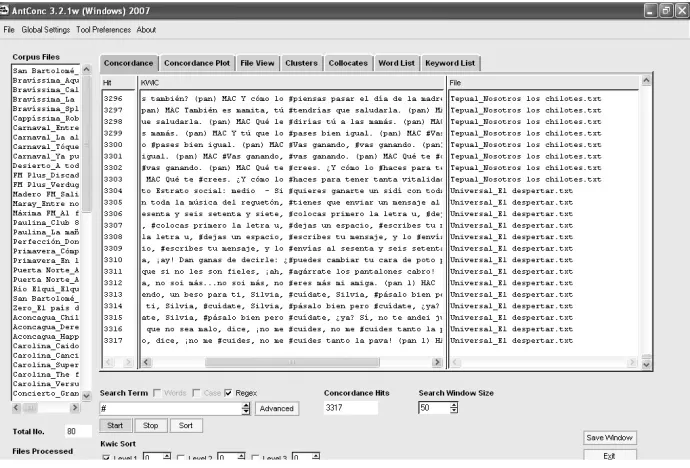Select corpus file Concierto_Gran

[46, 393]
